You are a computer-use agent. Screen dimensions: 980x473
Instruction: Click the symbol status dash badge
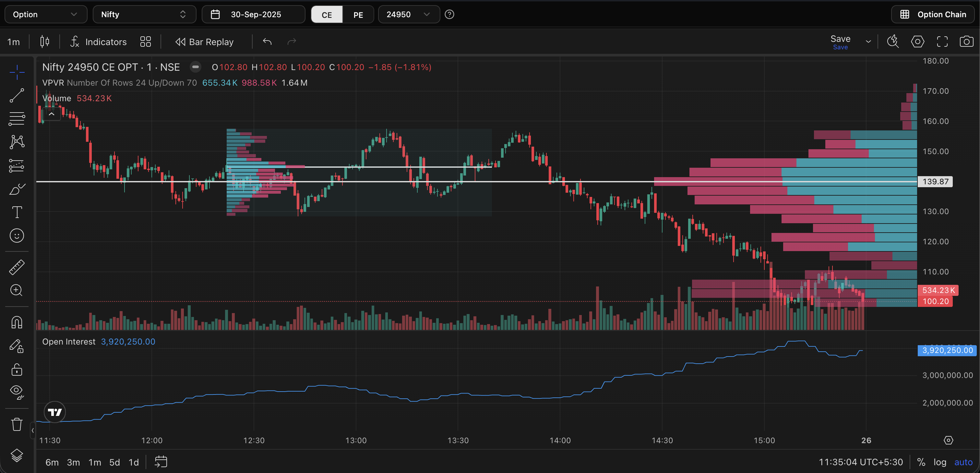pos(196,67)
